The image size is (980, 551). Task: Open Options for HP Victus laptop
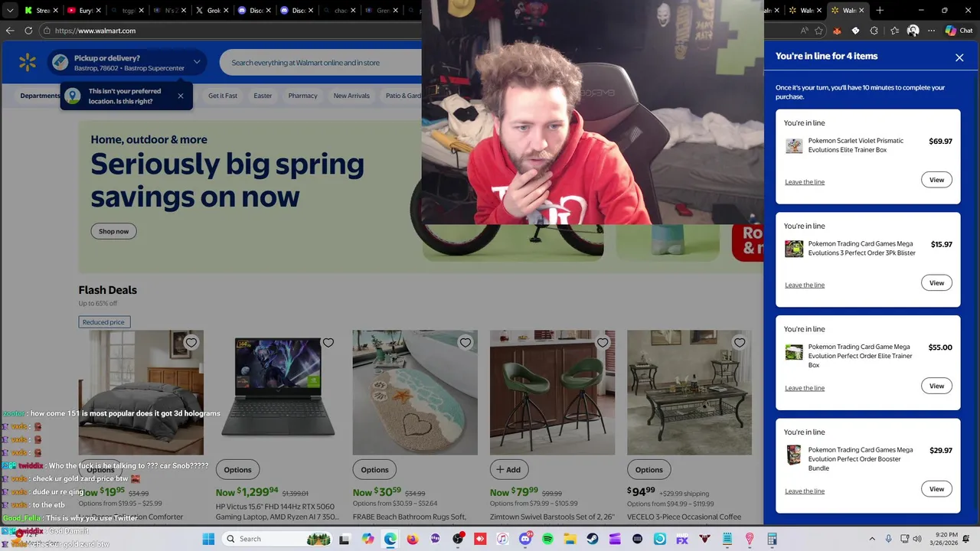point(237,470)
